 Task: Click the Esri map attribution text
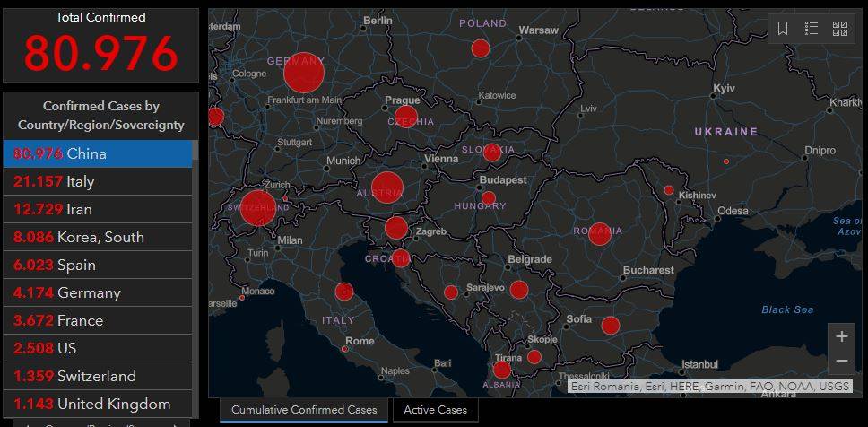709,386
